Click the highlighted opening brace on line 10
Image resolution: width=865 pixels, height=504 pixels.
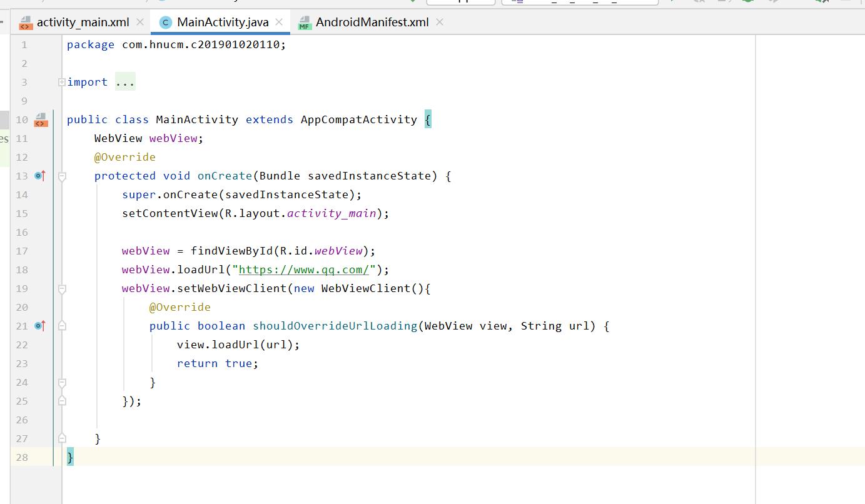(x=428, y=119)
